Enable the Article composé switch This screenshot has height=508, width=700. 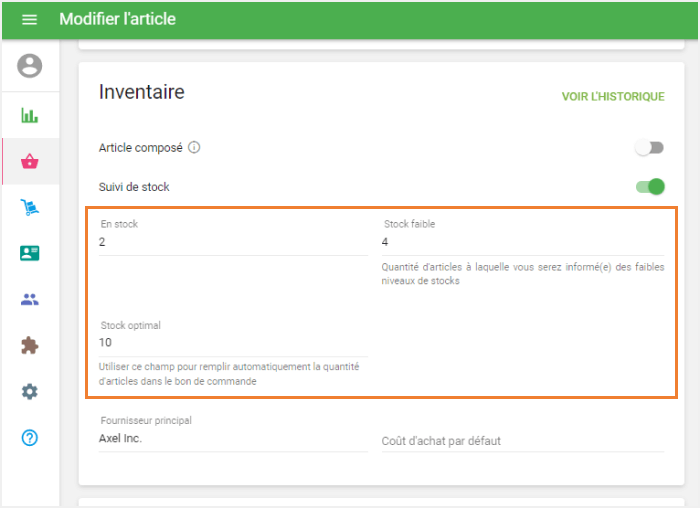[649, 148]
